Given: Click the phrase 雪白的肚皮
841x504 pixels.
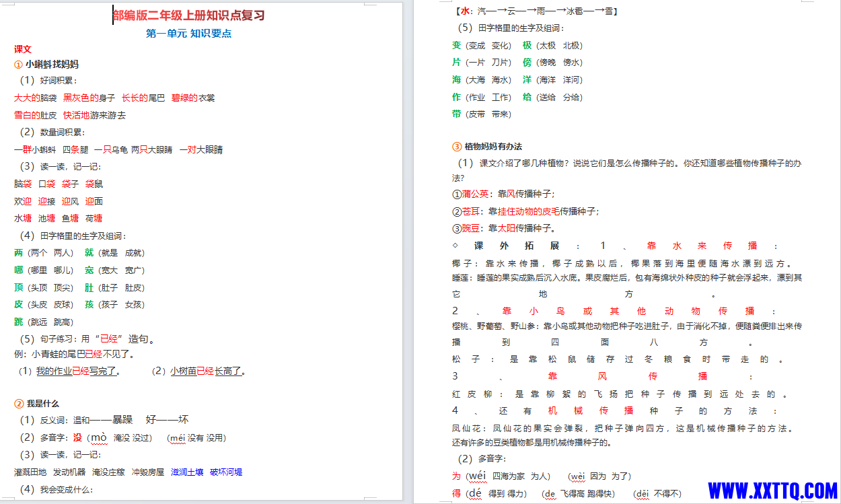Looking at the screenshot, I should pos(36,115).
